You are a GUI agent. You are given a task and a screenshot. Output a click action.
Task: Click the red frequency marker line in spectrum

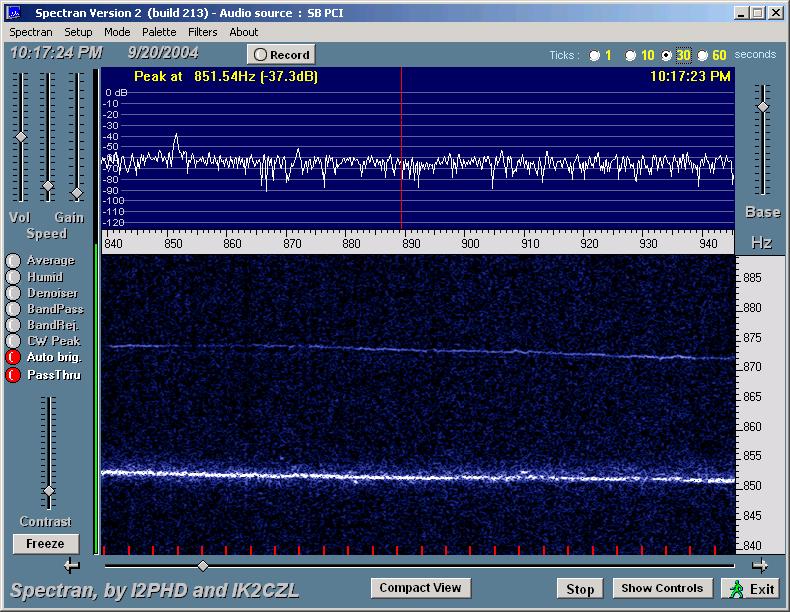pyautogui.click(x=401, y=120)
